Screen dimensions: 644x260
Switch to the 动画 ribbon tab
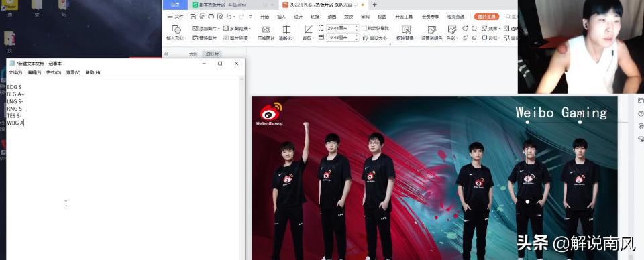pos(332,17)
